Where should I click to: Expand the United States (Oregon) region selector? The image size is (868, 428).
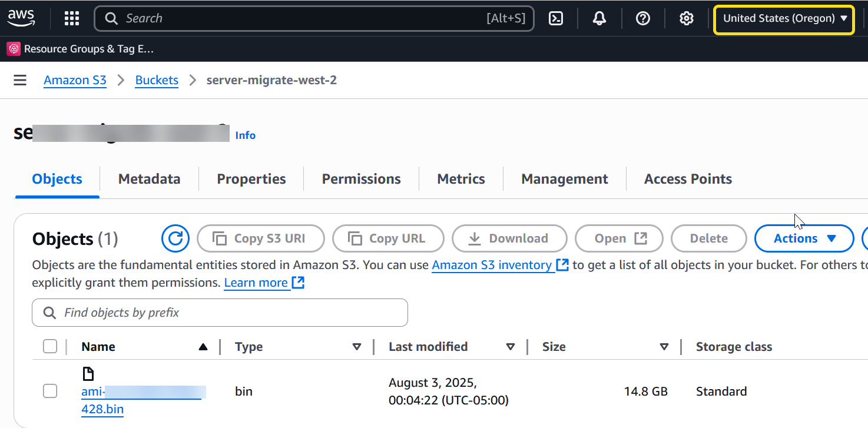pos(784,18)
